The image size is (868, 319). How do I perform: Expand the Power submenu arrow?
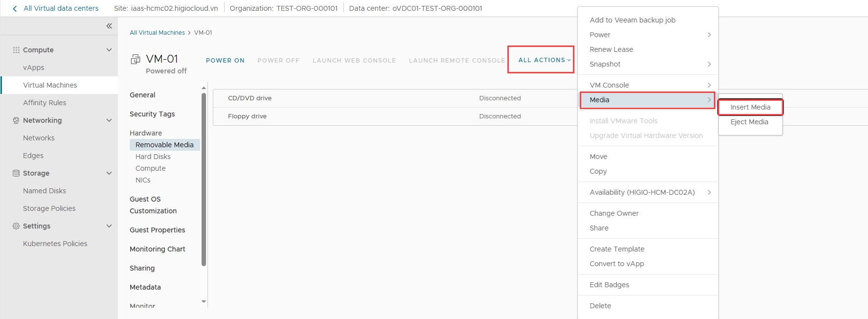[709, 35]
